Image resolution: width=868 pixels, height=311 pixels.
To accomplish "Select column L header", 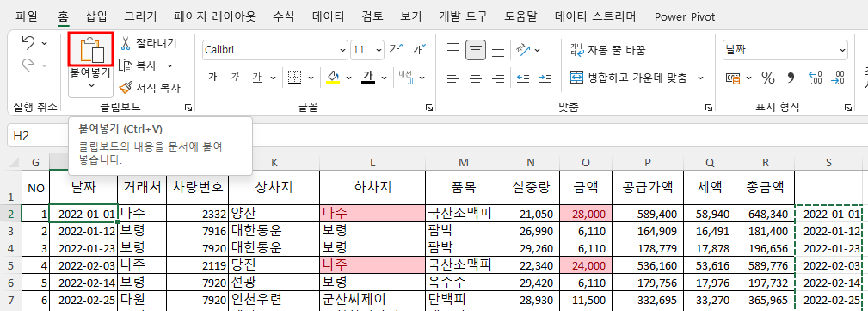I will (x=372, y=163).
